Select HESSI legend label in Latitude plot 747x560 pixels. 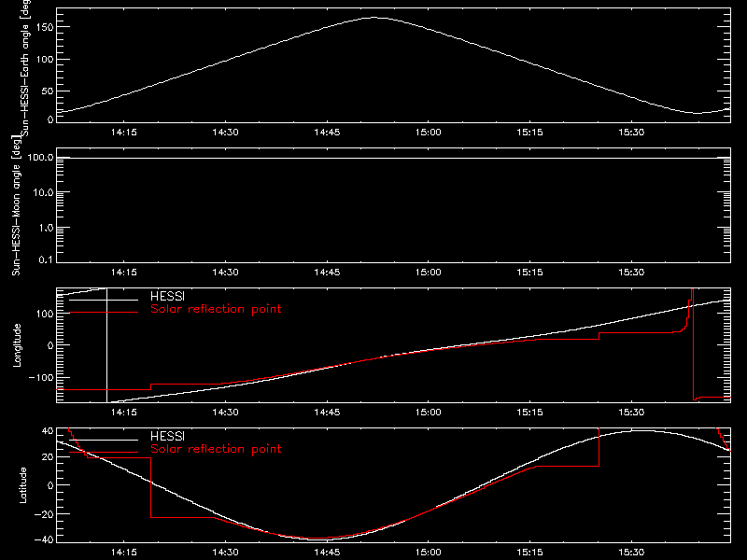[167, 436]
